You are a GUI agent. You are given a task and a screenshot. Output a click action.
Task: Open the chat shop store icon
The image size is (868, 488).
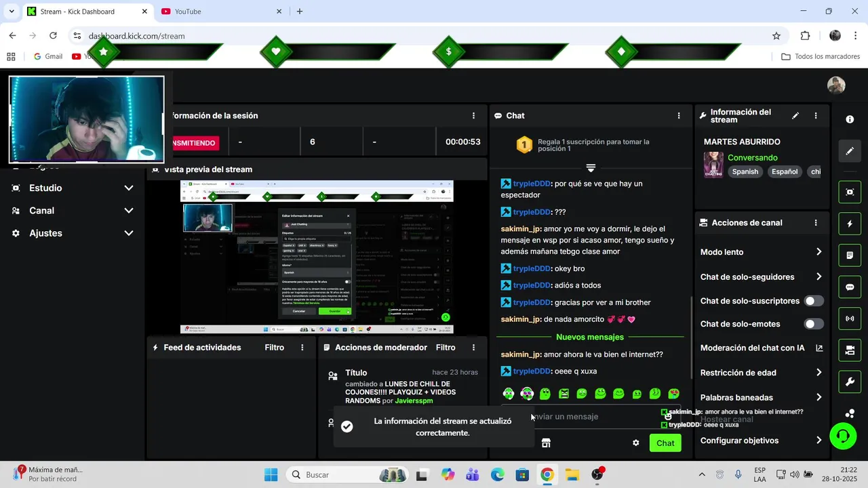coord(546,443)
